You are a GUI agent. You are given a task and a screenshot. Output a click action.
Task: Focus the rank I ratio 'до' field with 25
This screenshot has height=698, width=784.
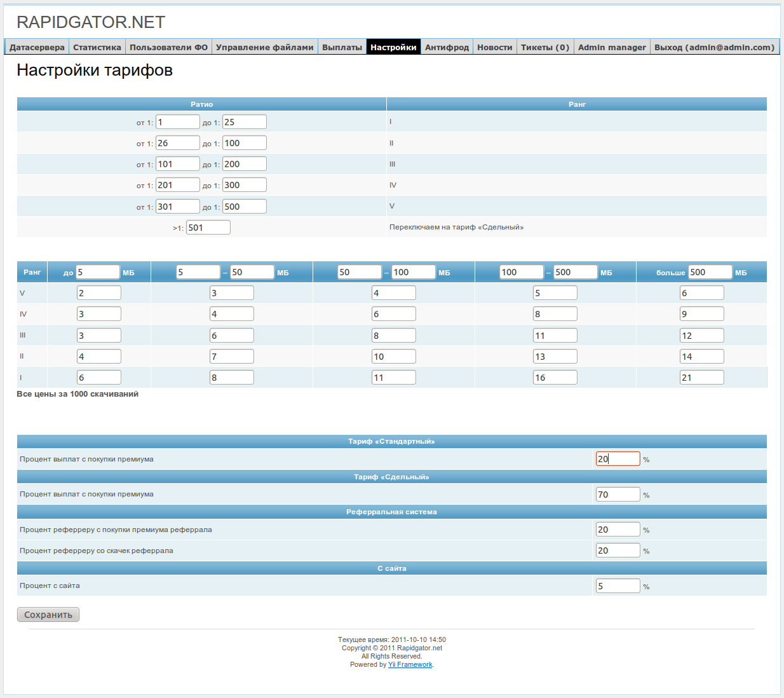[245, 122]
